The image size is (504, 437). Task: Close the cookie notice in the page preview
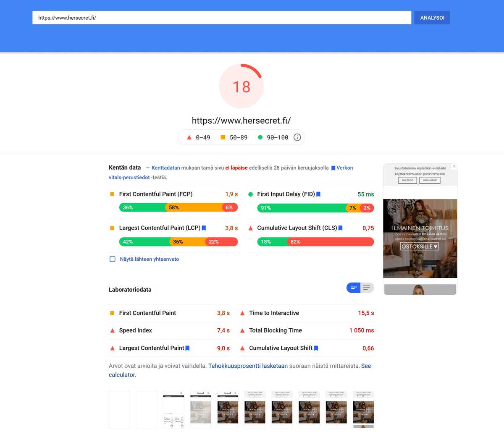point(454,166)
